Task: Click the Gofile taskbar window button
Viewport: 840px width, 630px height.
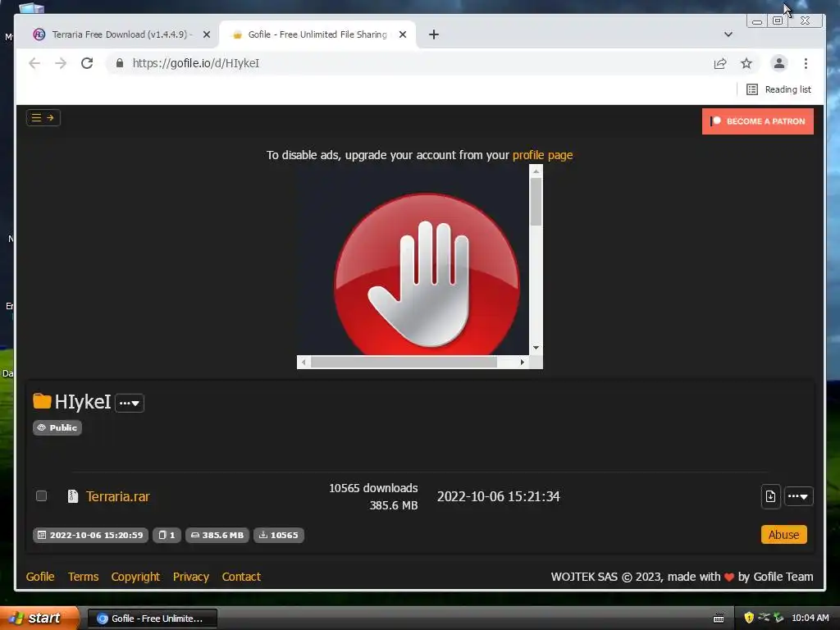Action: tap(152, 619)
